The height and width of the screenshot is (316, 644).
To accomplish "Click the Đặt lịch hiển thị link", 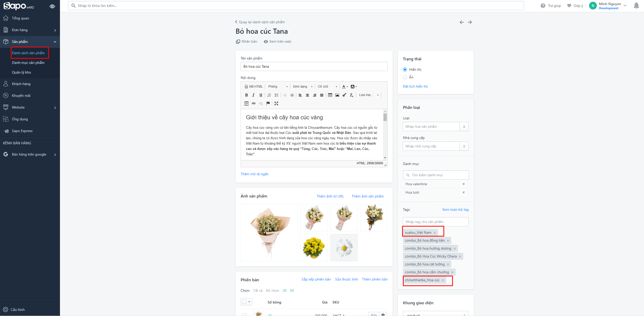I will [x=415, y=86].
